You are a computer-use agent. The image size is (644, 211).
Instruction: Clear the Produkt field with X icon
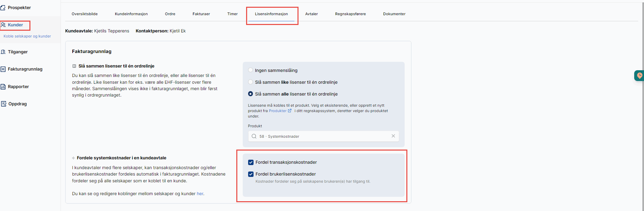pyautogui.click(x=393, y=136)
